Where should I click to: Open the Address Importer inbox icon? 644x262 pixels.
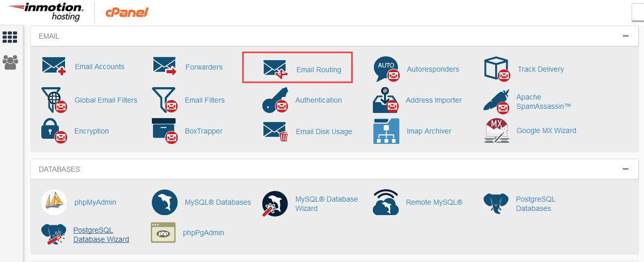coord(386,100)
